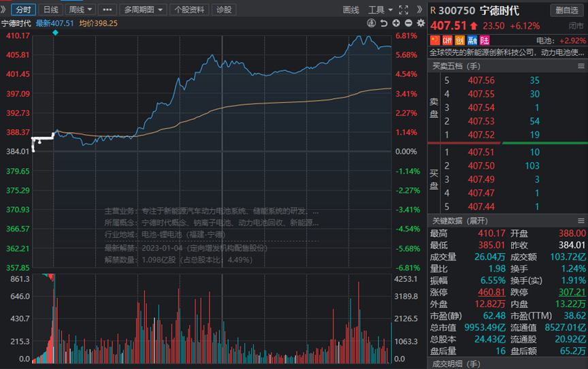The width and height of the screenshot is (588, 369).
Task: Switch to the 日线 daily chart tab
Action: point(50,10)
